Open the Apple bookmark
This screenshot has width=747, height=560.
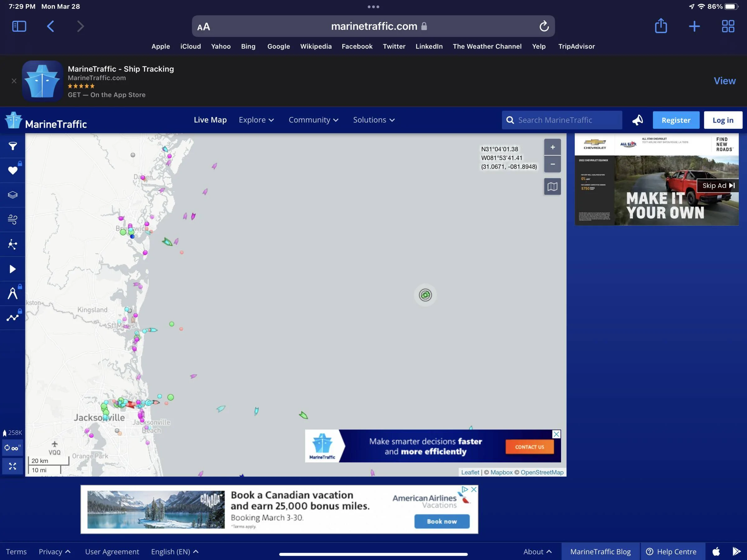tap(161, 46)
